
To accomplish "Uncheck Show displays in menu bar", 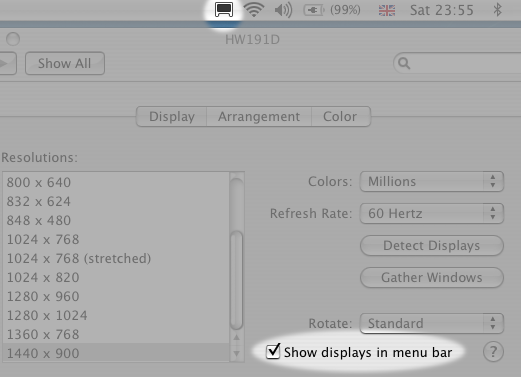I will pyautogui.click(x=273, y=352).
